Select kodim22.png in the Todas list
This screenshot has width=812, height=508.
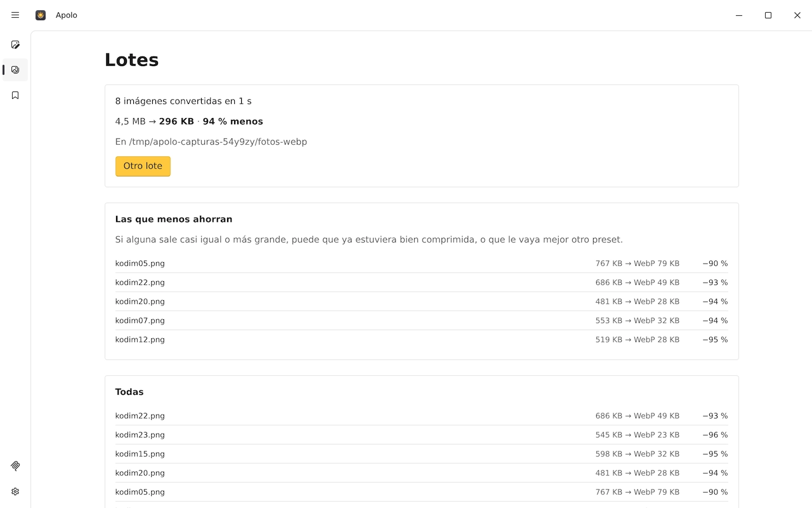click(x=421, y=416)
